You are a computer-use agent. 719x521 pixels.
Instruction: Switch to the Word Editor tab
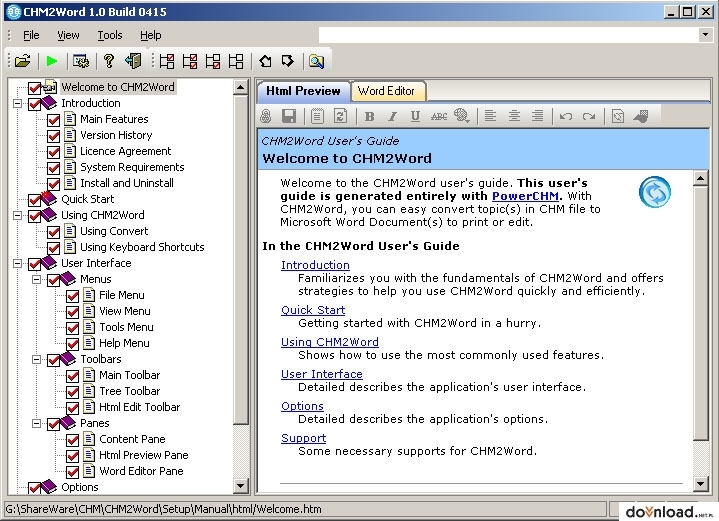coord(386,91)
